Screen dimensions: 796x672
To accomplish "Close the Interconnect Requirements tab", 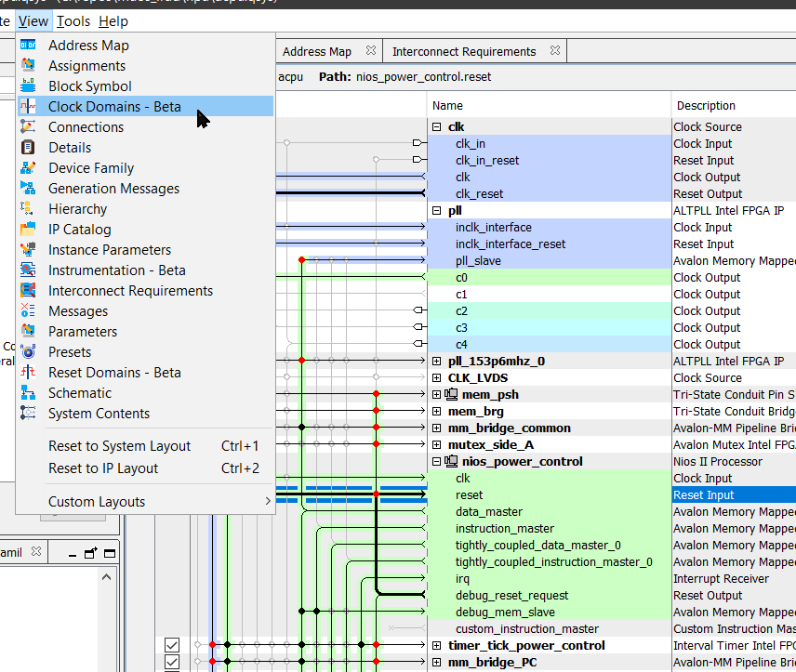I will point(554,51).
